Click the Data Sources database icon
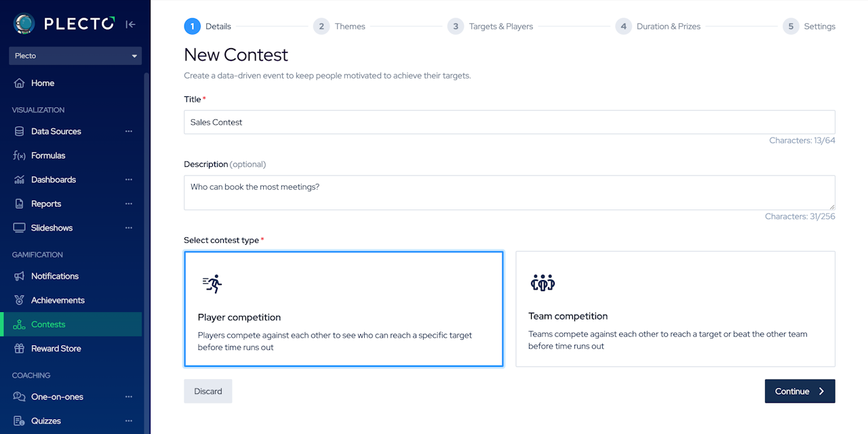Screen dimensions: 868x434 tap(19, 132)
